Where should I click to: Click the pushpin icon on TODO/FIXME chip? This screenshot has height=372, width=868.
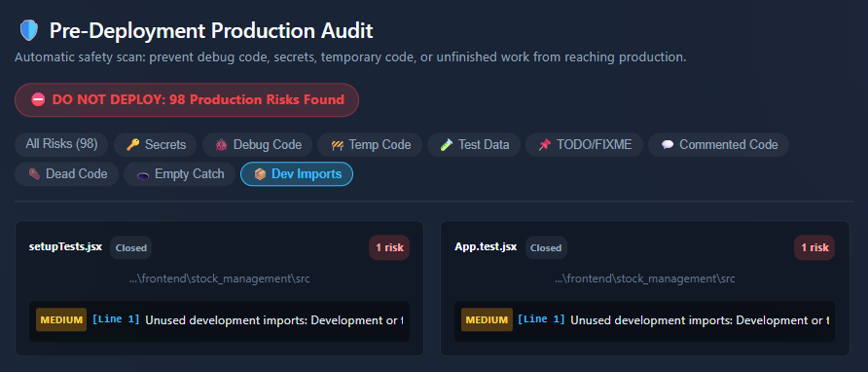[545, 145]
